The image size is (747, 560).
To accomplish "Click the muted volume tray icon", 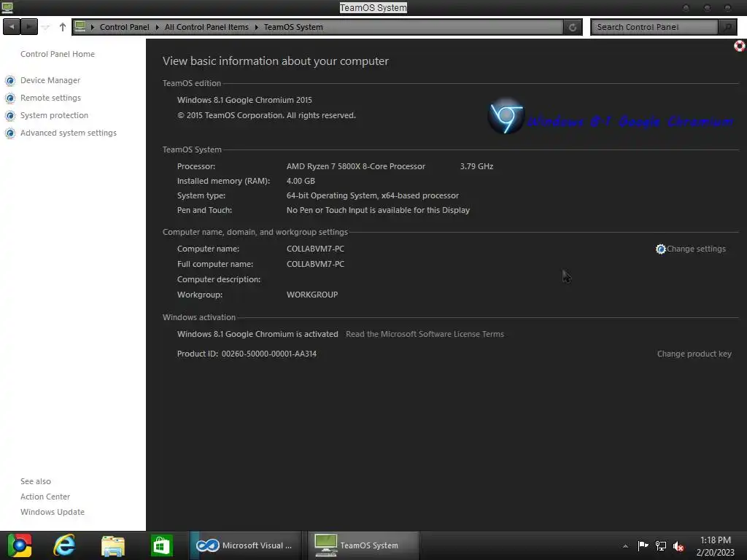I will pos(678,546).
